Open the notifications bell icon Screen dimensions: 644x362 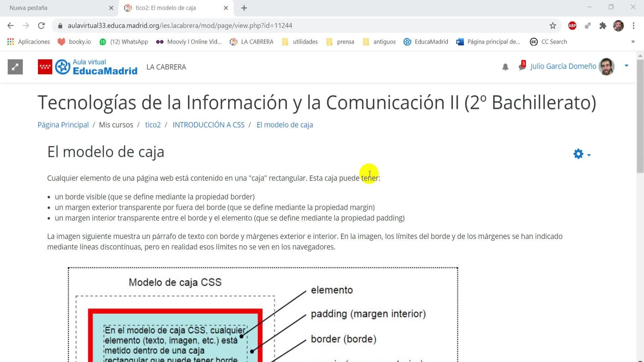point(505,67)
